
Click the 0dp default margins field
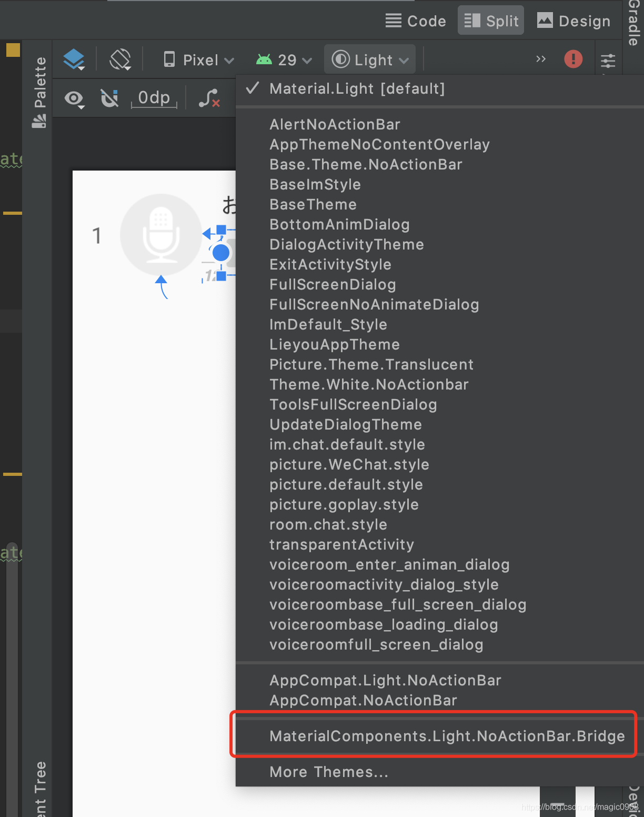tap(154, 98)
